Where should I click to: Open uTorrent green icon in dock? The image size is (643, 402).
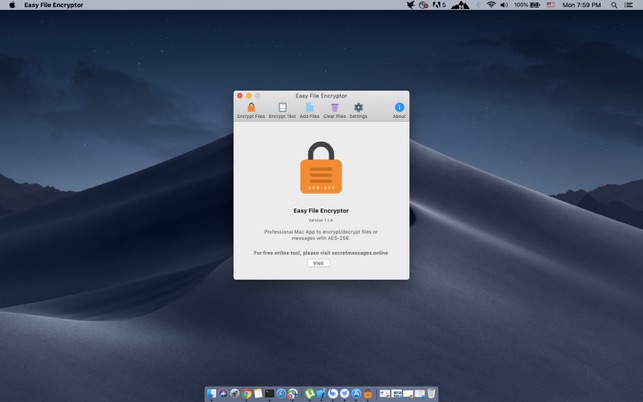(310, 394)
